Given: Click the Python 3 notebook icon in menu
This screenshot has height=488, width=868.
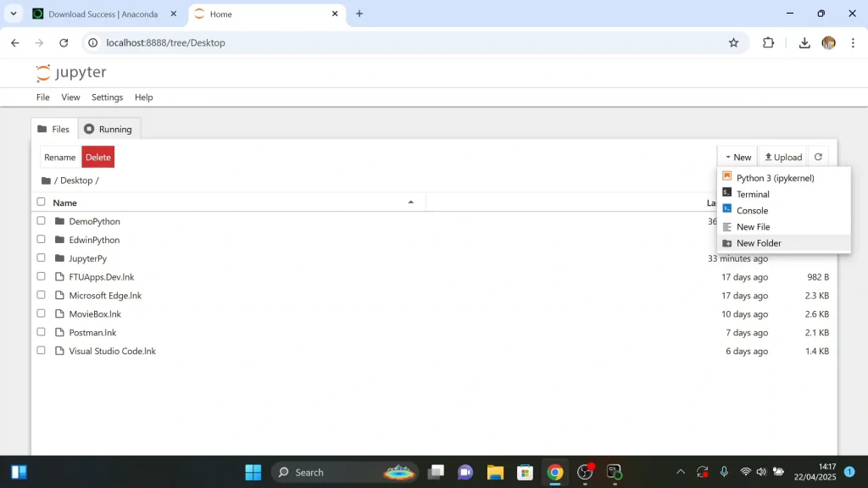Looking at the screenshot, I should click(x=726, y=176).
